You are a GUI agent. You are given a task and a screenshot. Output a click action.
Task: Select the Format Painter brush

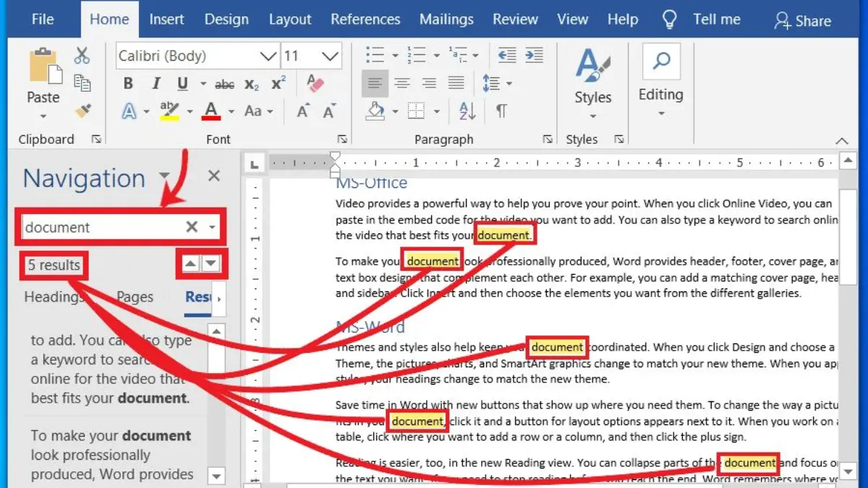coord(82,111)
